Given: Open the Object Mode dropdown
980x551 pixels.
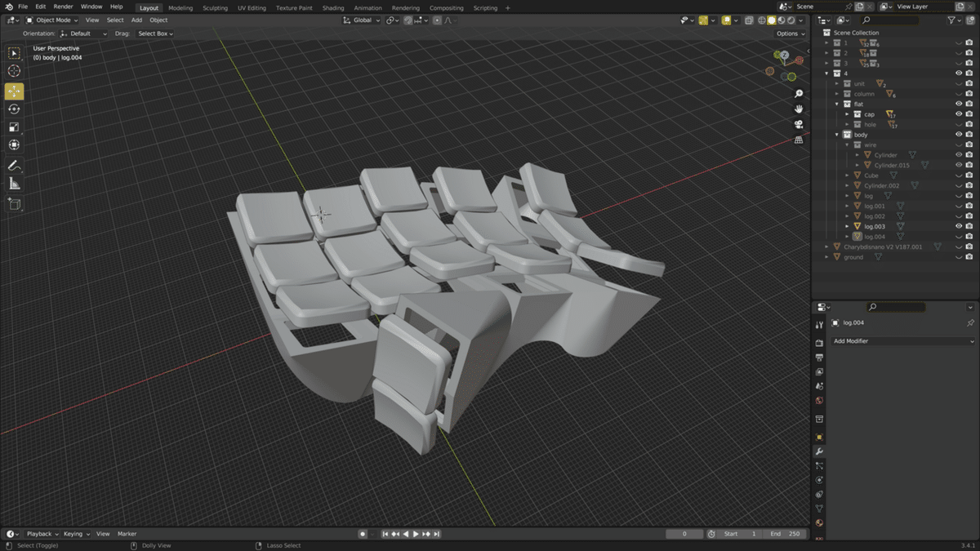Looking at the screenshot, I should pyautogui.click(x=52, y=20).
